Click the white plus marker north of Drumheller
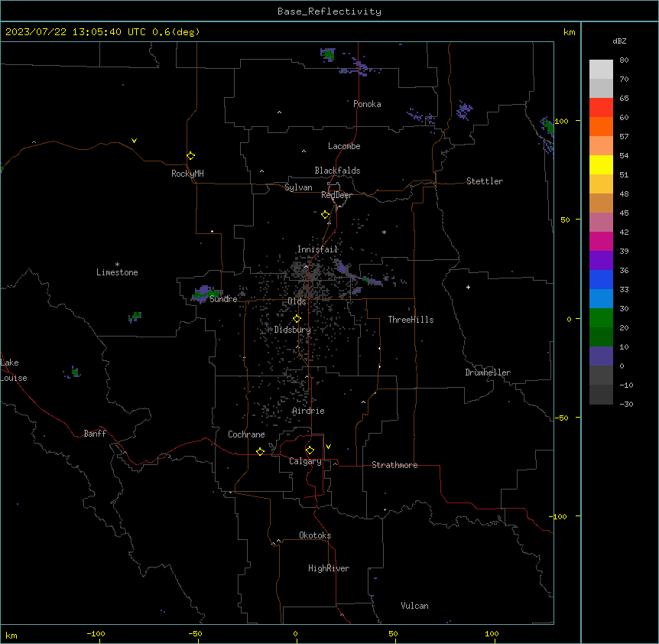Viewport: 659px width, 644px height. (468, 287)
